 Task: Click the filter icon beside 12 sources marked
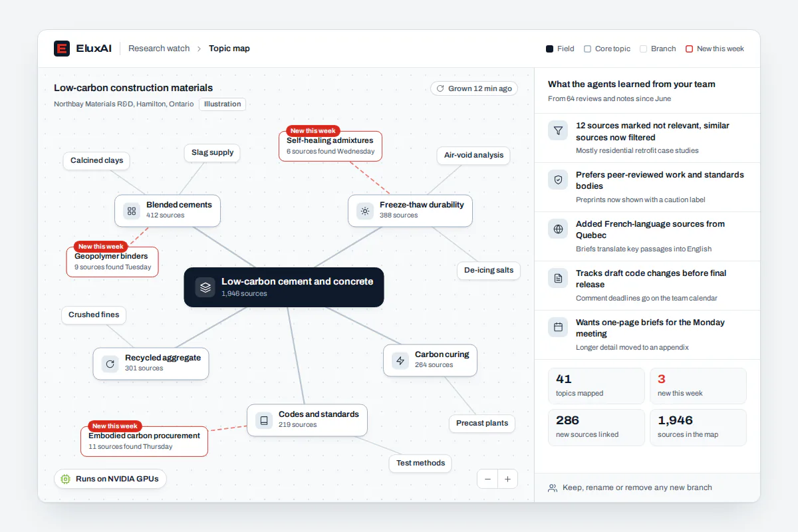pyautogui.click(x=558, y=130)
